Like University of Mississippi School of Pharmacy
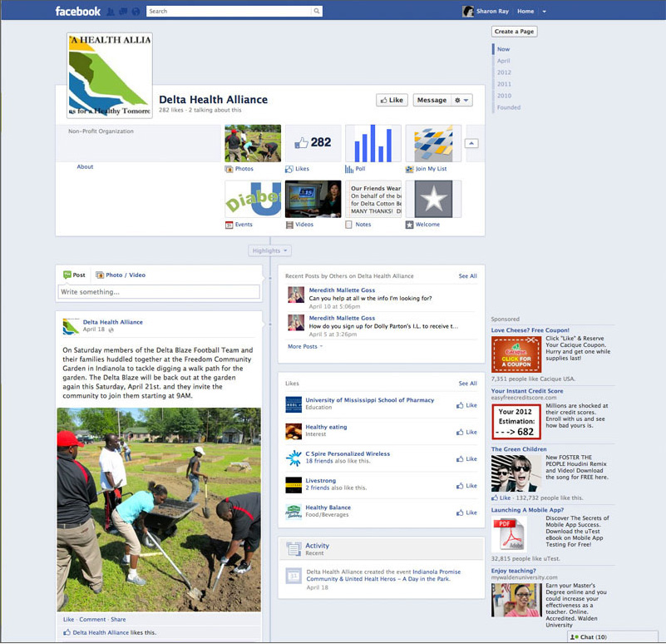Image resolution: width=666 pixels, height=644 pixels. click(466, 405)
